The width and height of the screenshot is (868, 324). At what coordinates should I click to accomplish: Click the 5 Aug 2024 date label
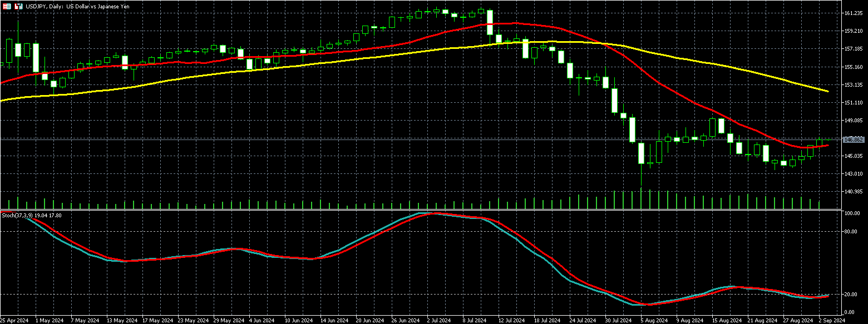click(x=654, y=321)
